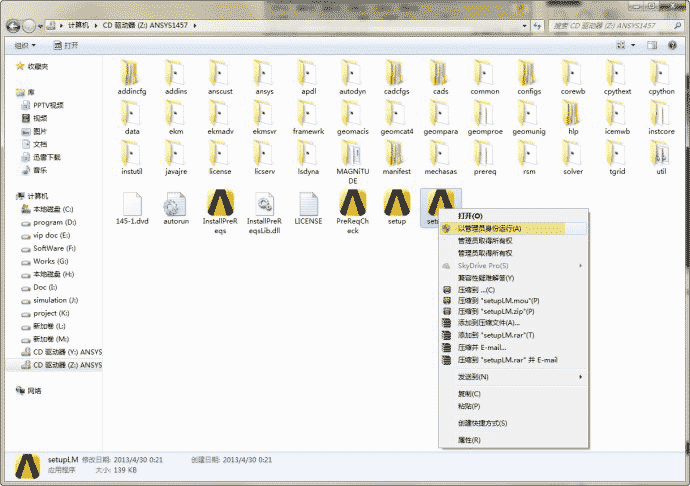Choose 压缩到 "setupLM.zip"(P) menu entry
This screenshot has width=690, height=486.
514,311
